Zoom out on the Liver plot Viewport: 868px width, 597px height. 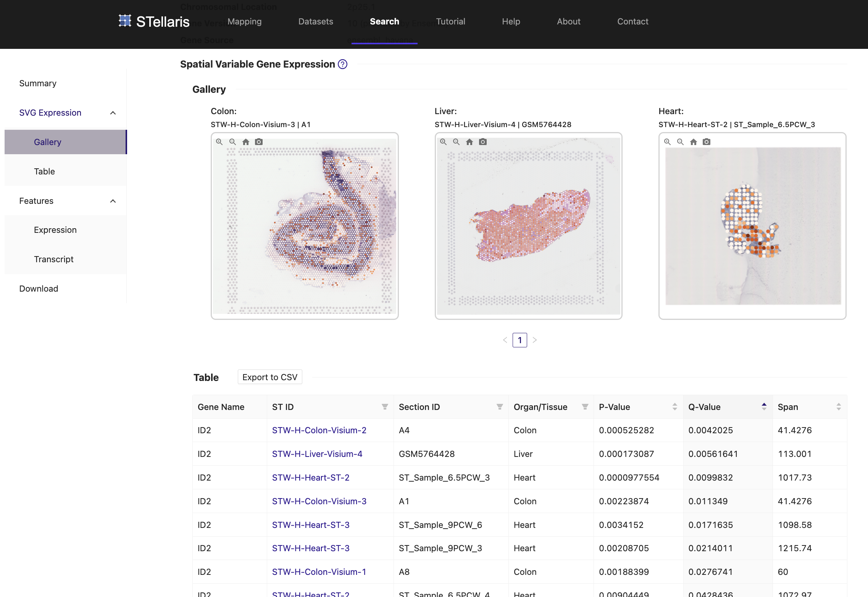[456, 142]
